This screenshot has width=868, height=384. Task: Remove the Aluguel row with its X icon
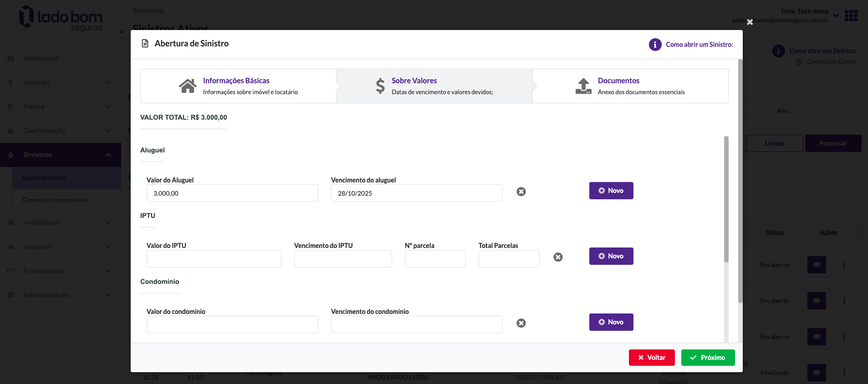(521, 192)
